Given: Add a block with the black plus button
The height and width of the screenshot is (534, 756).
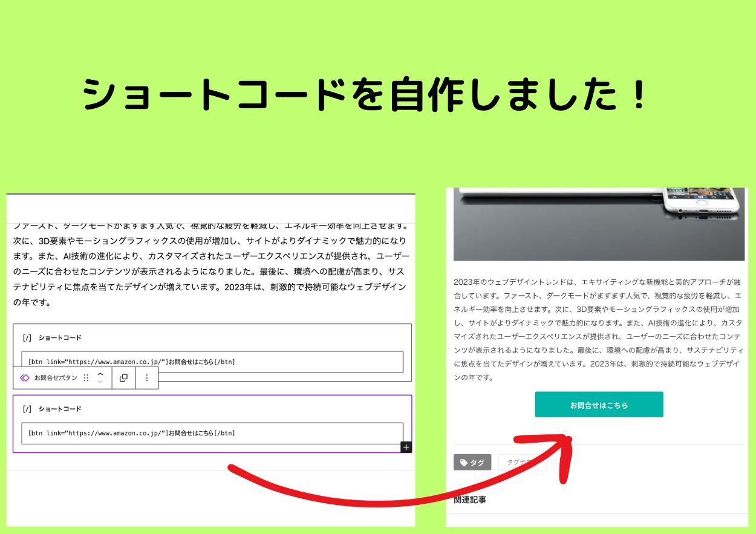Looking at the screenshot, I should click(x=406, y=447).
